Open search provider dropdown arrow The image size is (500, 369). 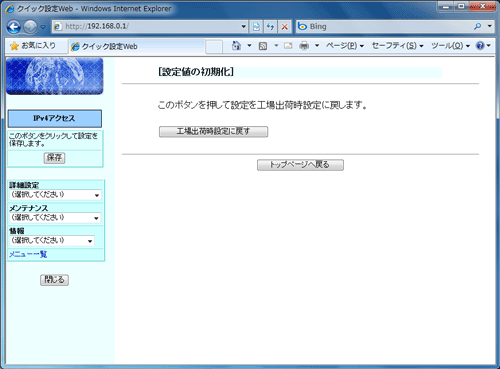pos(489,26)
